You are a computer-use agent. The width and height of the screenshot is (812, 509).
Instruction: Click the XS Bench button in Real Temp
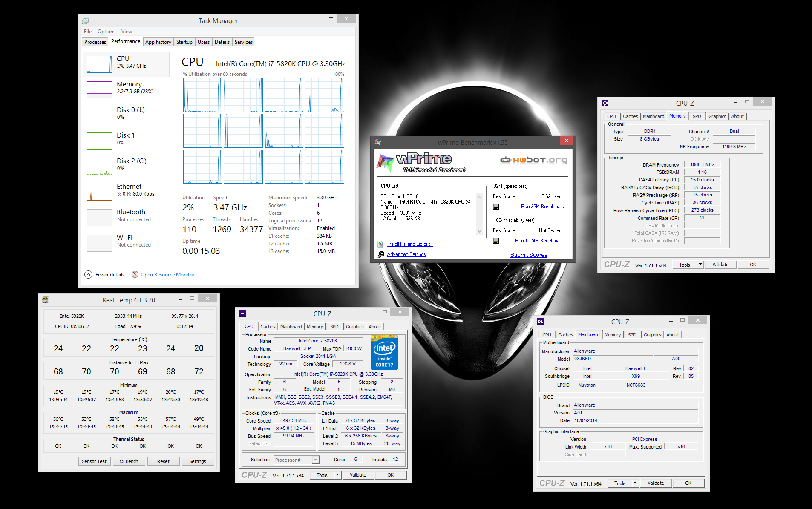tap(129, 461)
